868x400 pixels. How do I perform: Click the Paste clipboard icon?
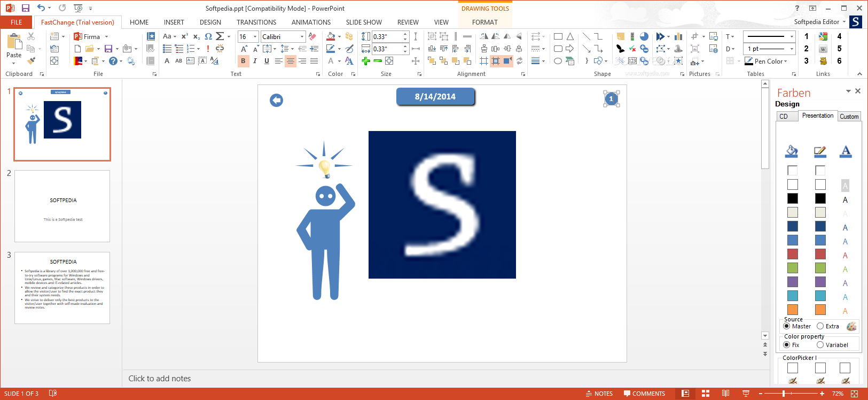pos(14,42)
